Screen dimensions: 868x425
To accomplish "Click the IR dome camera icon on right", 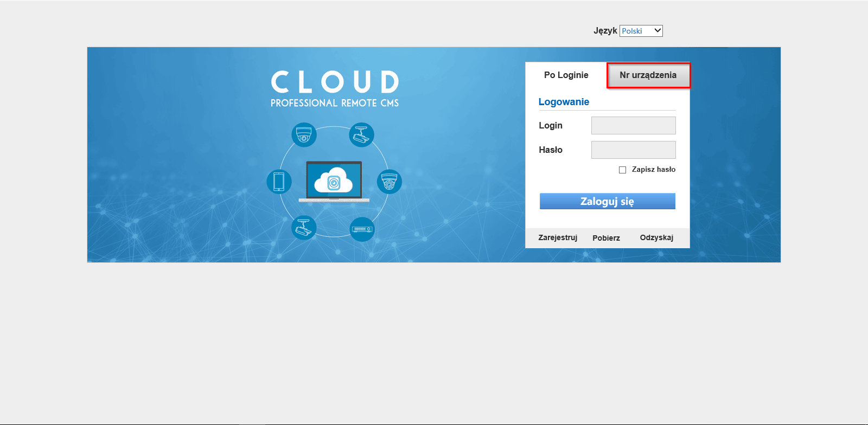I will coord(390,182).
